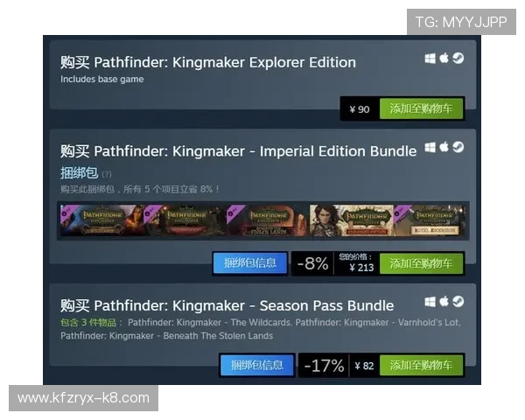Open the second DLC thumbnail in bundle strip
The image size is (525, 420).
[x=185, y=220]
